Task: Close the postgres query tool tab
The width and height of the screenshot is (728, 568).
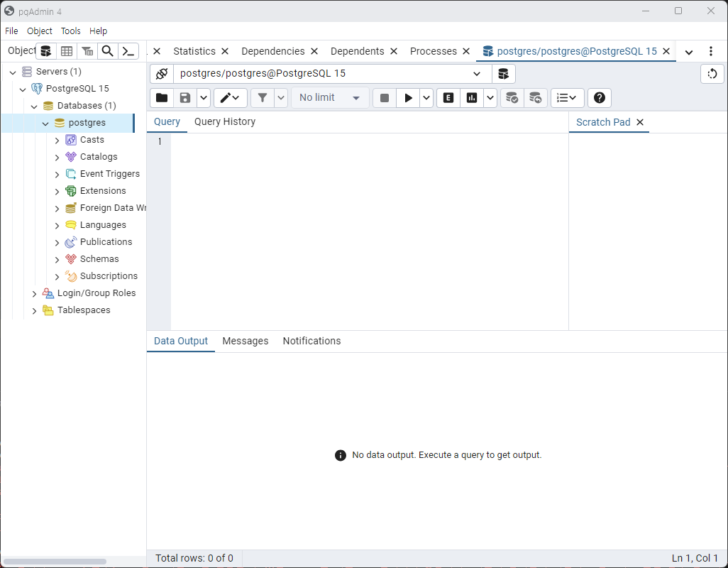Action: pos(666,51)
